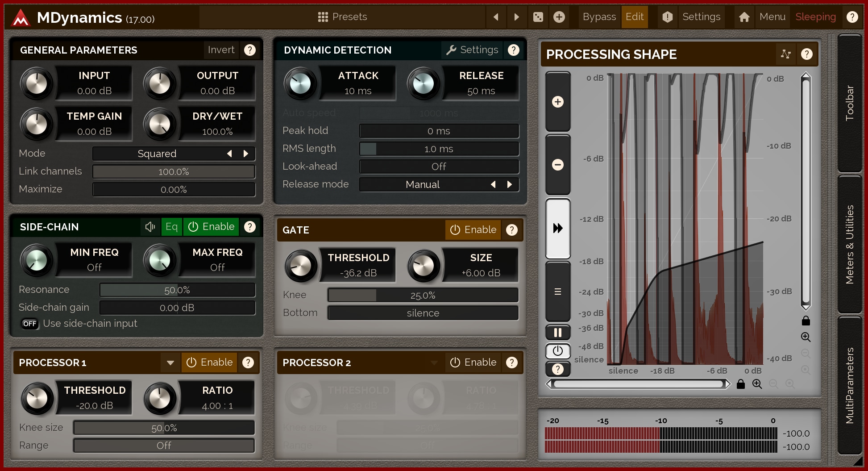Screen dimensions: 868x471
Task: Click the Gate Knee slider
Action: 423,296
